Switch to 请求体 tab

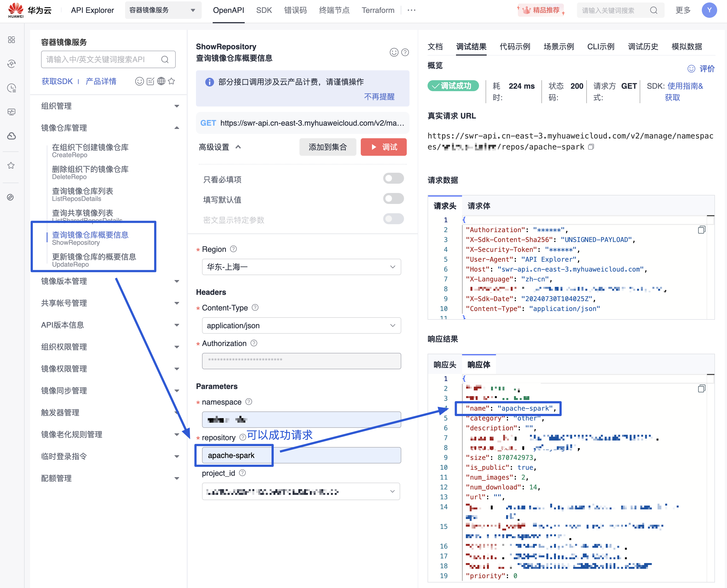(x=478, y=206)
